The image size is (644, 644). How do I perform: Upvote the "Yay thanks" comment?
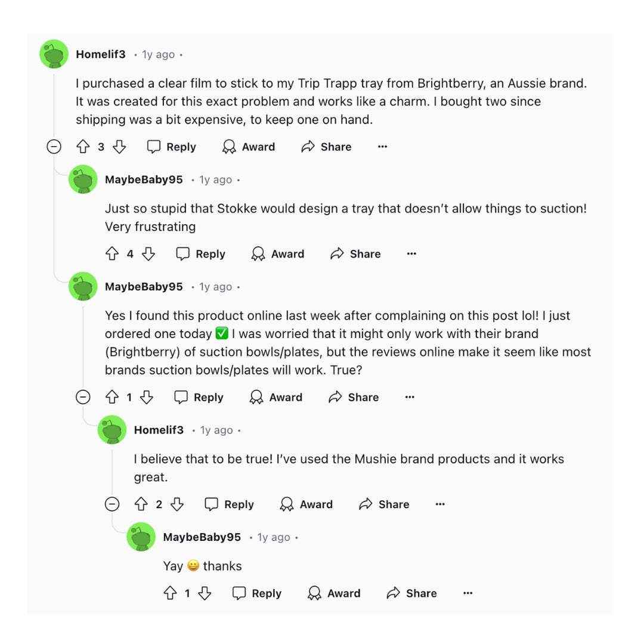170,593
